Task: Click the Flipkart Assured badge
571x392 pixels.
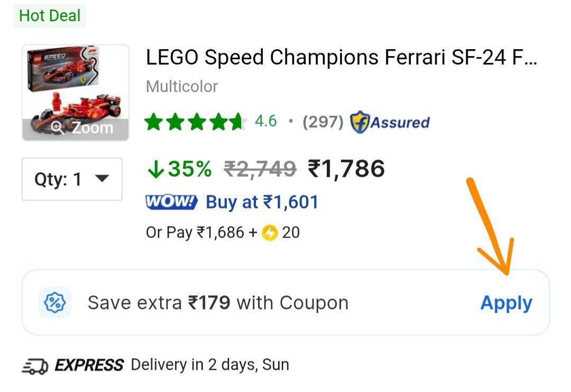Action: (390, 122)
